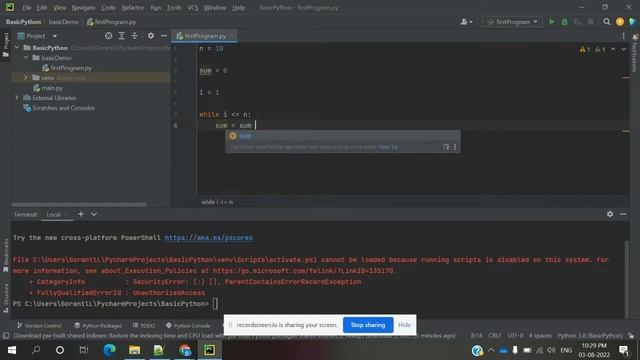Select main.py in project tree
Screen dimensions: 640x360
click(x=52, y=88)
